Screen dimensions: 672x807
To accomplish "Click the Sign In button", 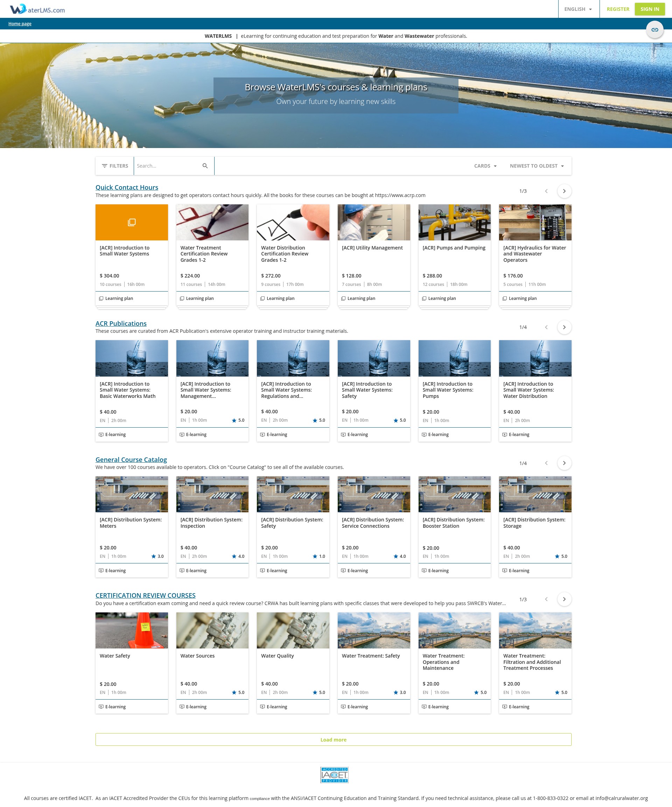I will pyautogui.click(x=650, y=9).
